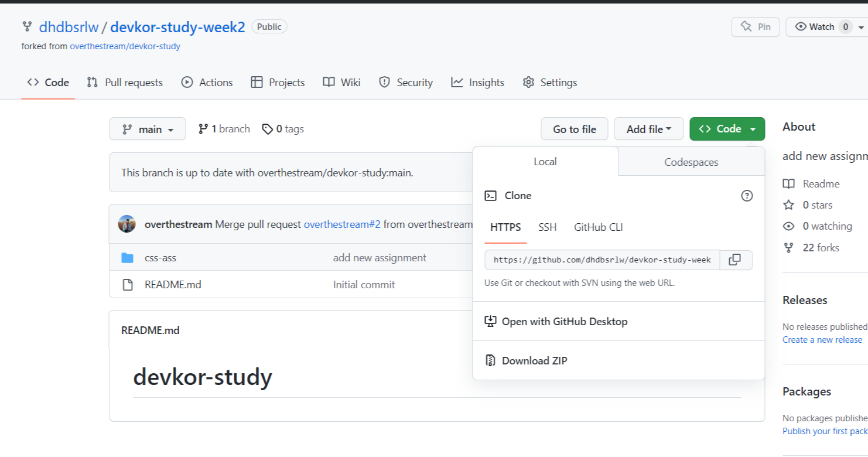The width and height of the screenshot is (868, 457).
Task: Toggle the green Code dropdown button
Action: click(727, 129)
